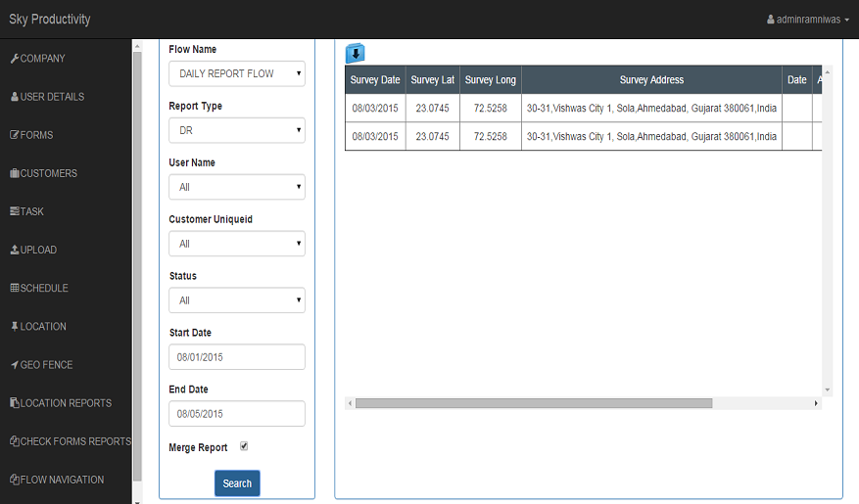Click the horizontal scrollbar left arrow
Viewport: 859px width, 504px height.
(x=350, y=403)
